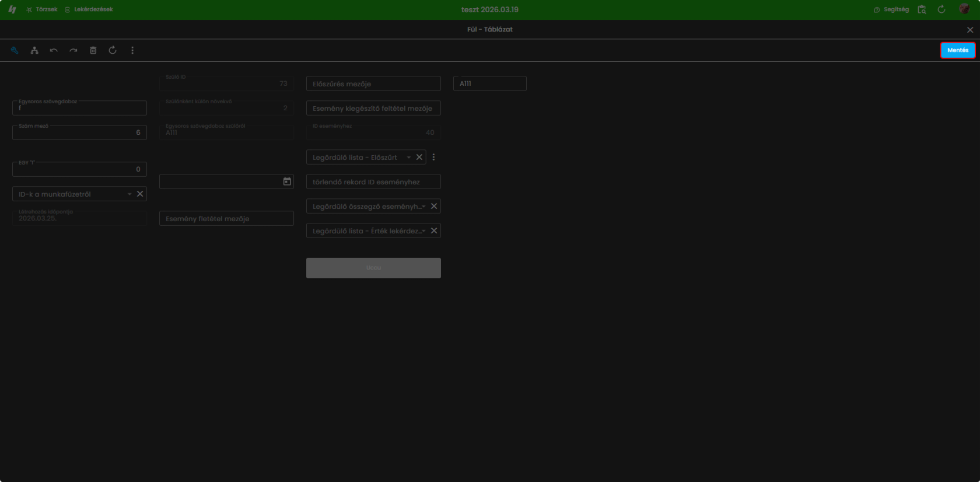Image resolution: width=980 pixels, height=482 pixels.
Task: Clear the Legördülő lista - Érték lekérdezés field
Action: [x=434, y=230]
